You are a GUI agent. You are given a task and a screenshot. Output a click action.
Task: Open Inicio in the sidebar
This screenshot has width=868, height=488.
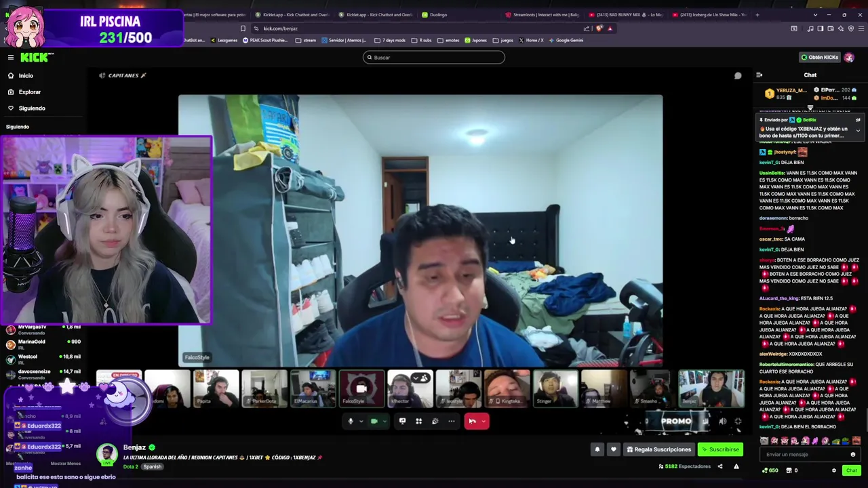(26, 75)
